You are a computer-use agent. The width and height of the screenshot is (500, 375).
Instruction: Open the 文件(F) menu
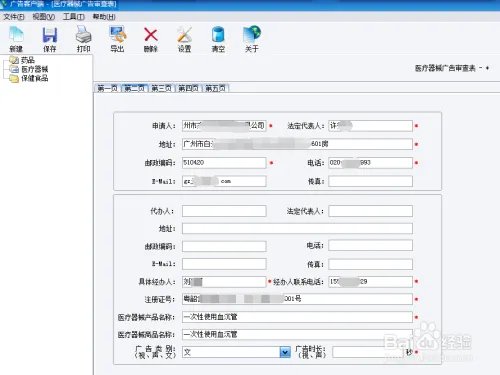(x=14, y=17)
